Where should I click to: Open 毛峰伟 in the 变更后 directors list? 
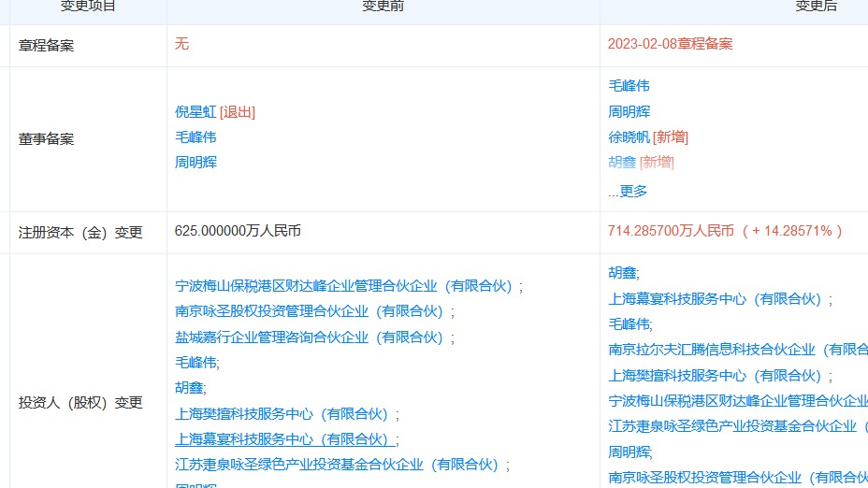pyautogui.click(x=629, y=86)
